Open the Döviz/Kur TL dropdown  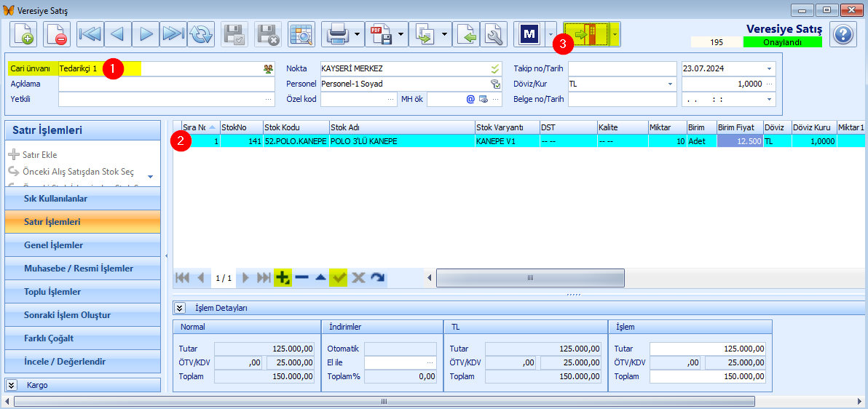[x=671, y=84]
